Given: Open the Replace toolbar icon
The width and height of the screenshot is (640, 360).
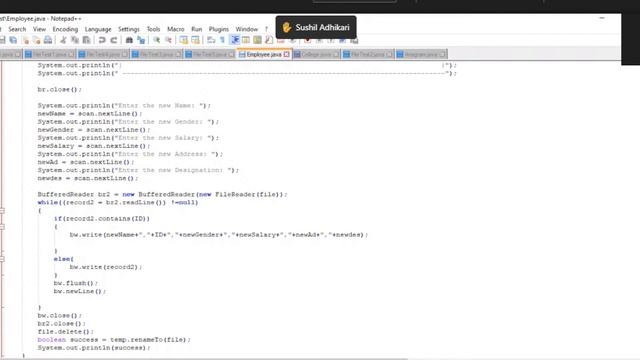Looking at the screenshot, I should coord(141,40).
